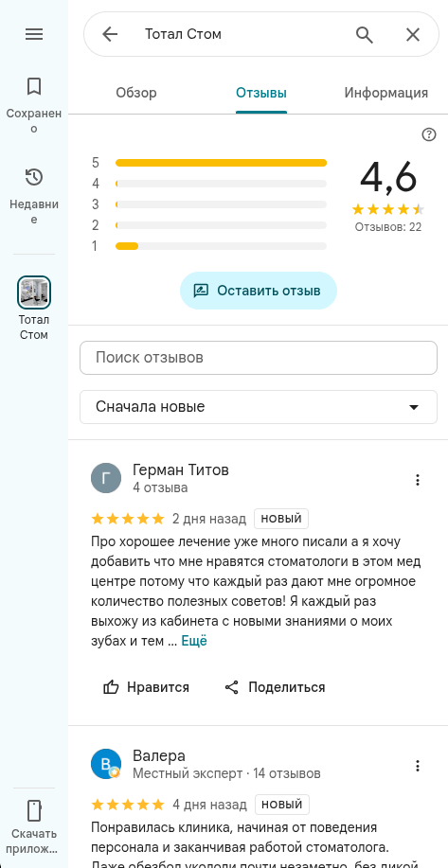The height and width of the screenshot is (868, 448).
Task: Click the magnifier search icon
Action: [x=364, y=34]
